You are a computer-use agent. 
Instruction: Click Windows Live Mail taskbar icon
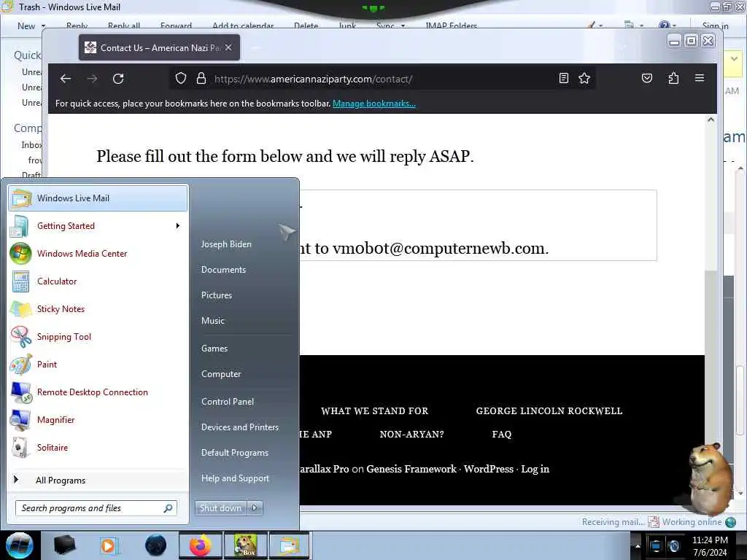click(290, 545)
